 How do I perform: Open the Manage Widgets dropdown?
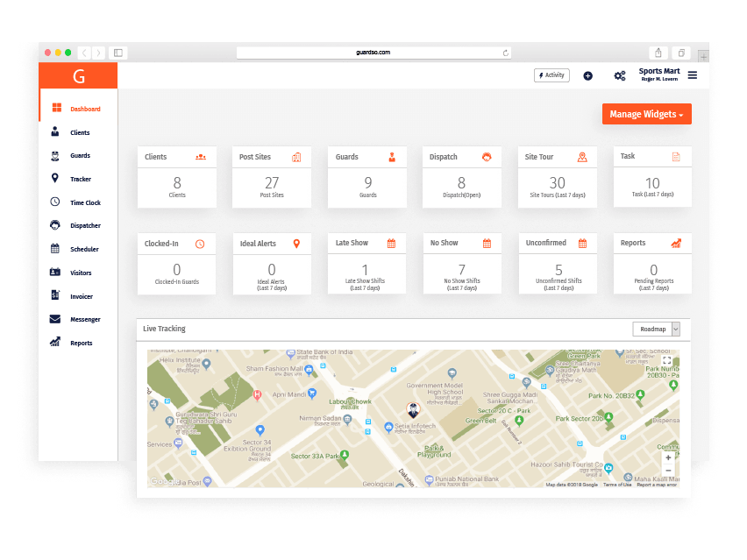pyautogui.click(x=646, y=113)
